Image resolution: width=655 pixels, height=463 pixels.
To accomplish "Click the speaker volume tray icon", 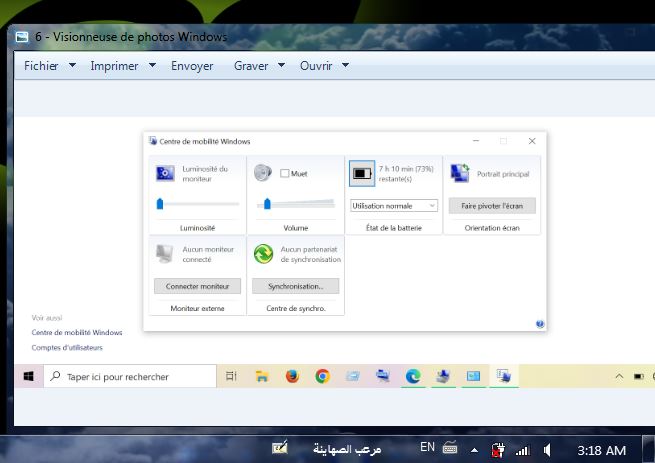I will (547, 450).
